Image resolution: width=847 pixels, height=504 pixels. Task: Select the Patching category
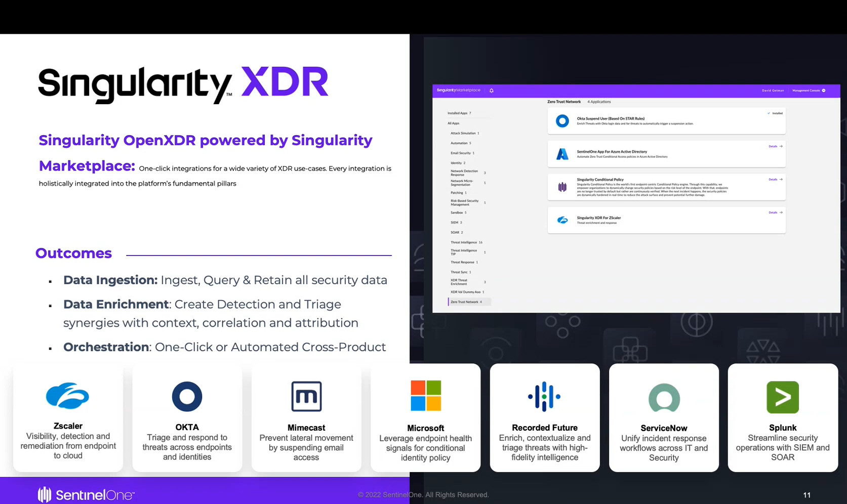[x=458, y=193]
